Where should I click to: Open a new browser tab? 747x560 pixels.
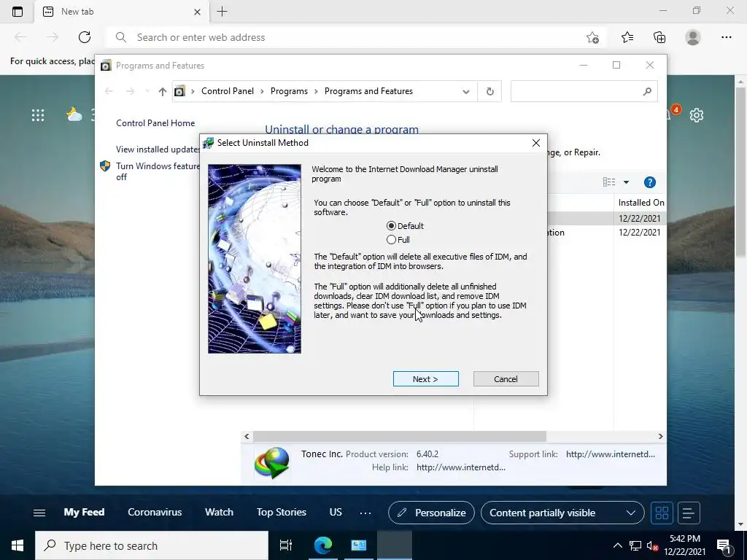click(222, 12)
